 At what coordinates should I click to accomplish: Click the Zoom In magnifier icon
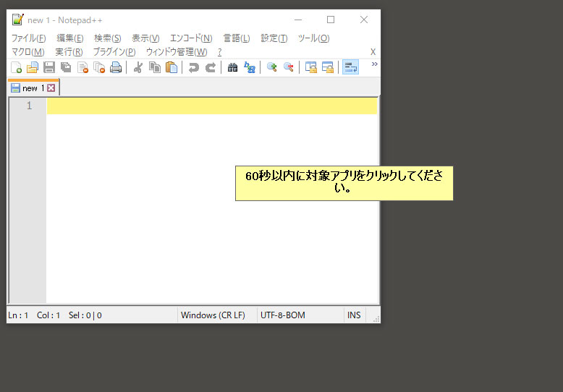click(272, 67)
